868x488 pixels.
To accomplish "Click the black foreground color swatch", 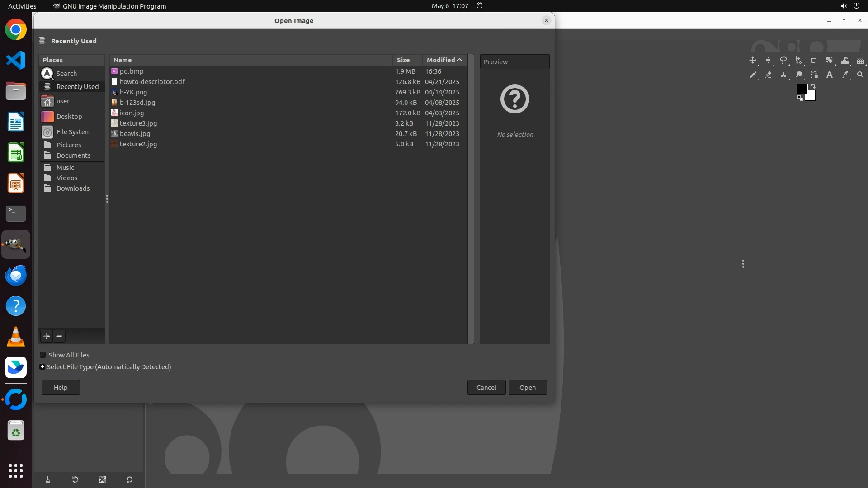I will [802, 89].
